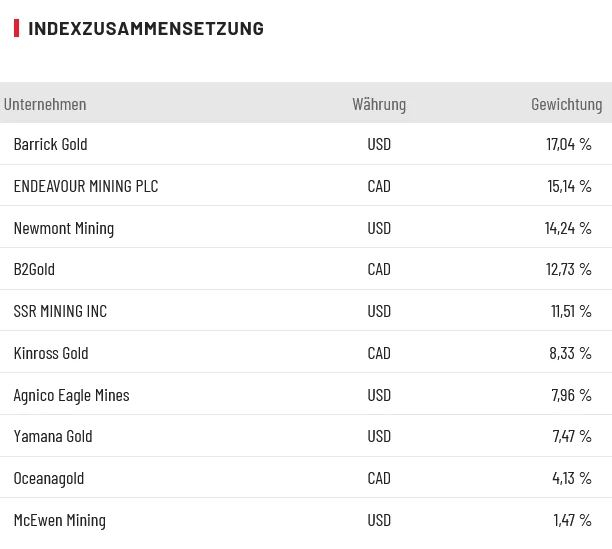Screen dimensions: 612x549
Task: Click Kinross Gold's 8,33 % weighting
Action: (x=570, y=353)
